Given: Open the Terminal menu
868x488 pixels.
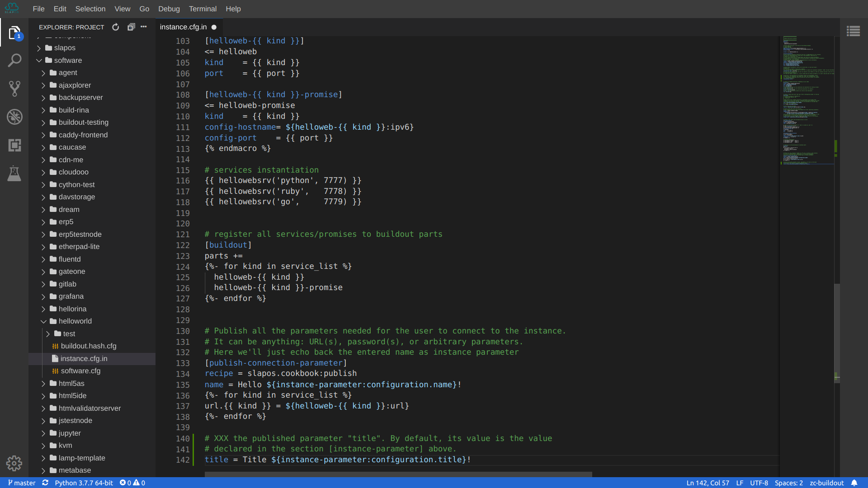Looking at the screenshot, I should tap(203, 9).
